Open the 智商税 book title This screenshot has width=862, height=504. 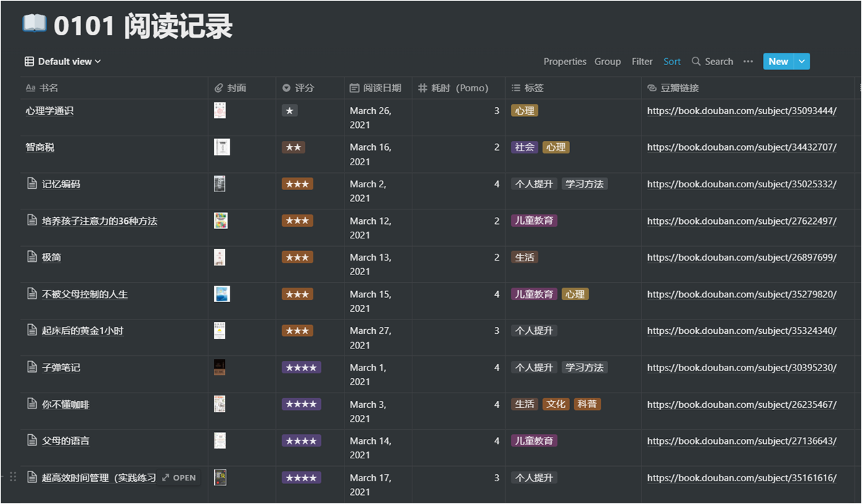40,147
